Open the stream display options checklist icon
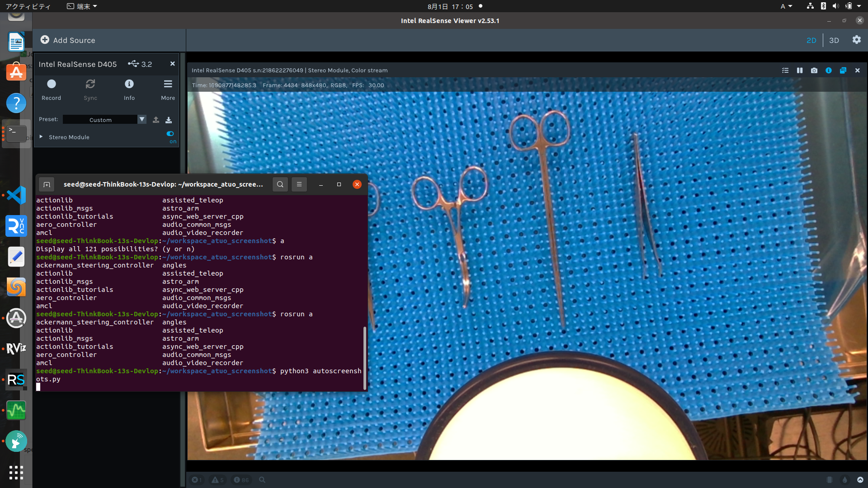 784,70
